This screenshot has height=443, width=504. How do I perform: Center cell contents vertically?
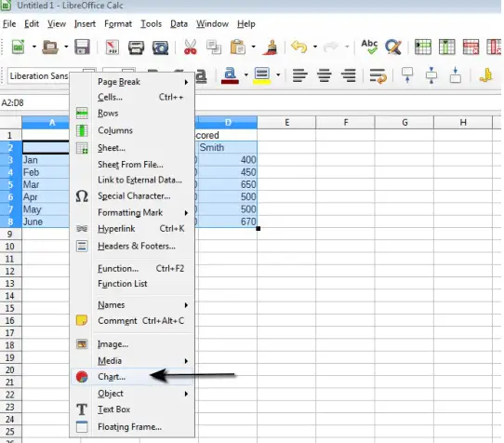click(x=431, y=75)
